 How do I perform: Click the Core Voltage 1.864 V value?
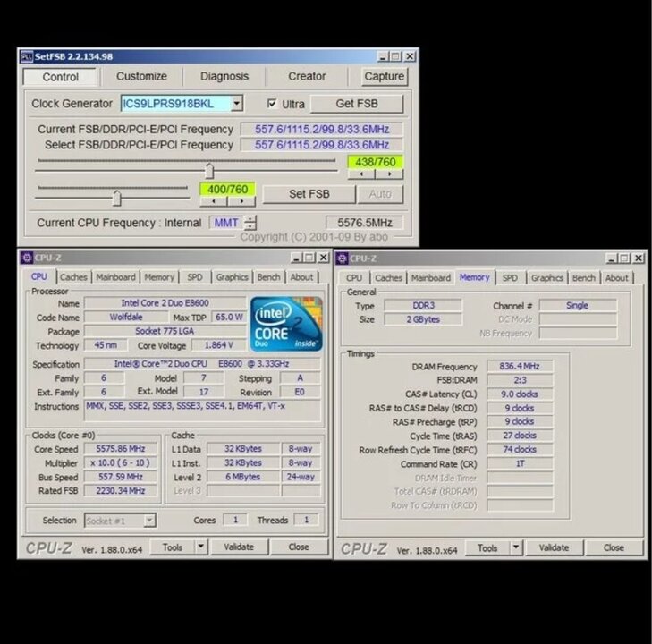pyautogui.click(x=218, y=345)
